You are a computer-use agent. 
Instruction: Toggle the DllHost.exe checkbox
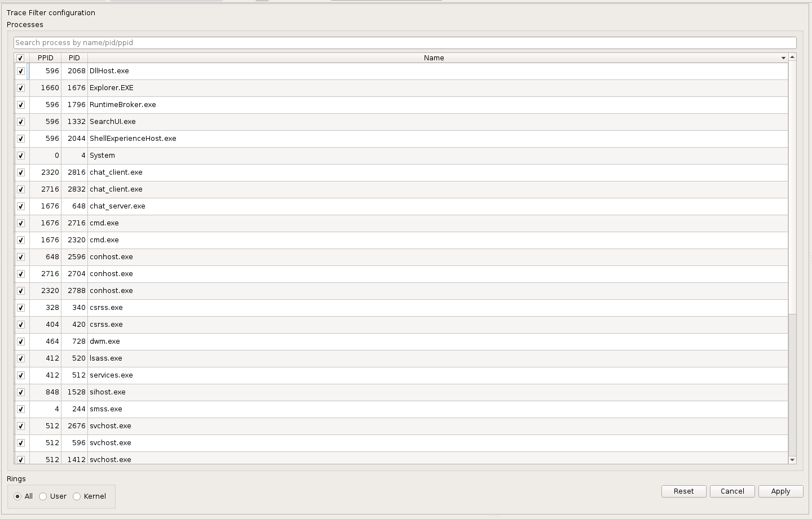click(21, 71)
